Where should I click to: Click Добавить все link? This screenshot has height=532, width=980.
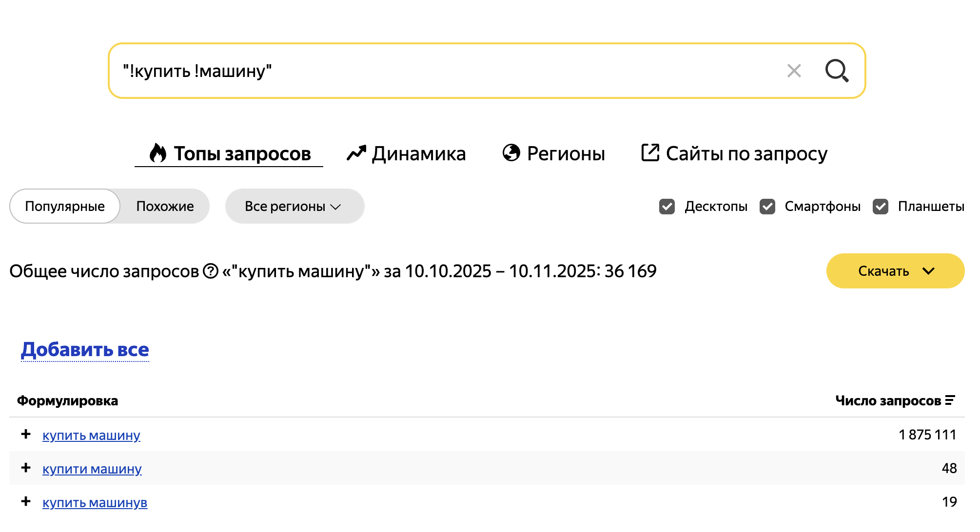pos(85,350)
